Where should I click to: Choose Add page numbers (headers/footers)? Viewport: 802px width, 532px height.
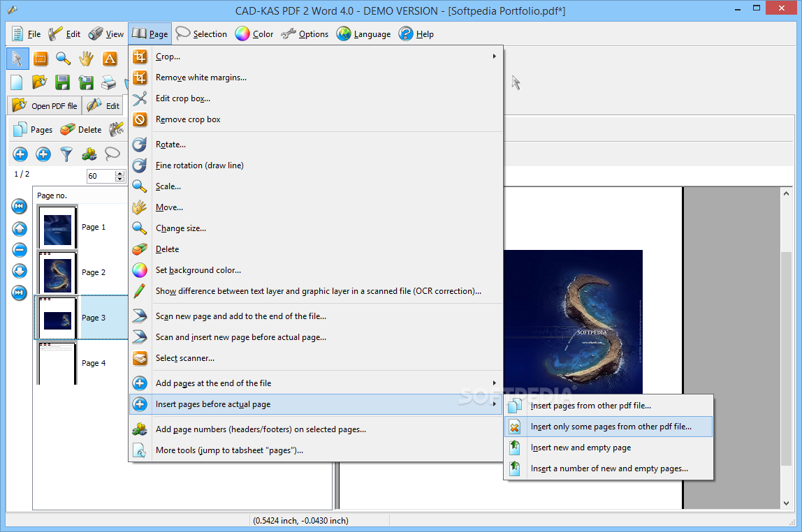[316, 429]
